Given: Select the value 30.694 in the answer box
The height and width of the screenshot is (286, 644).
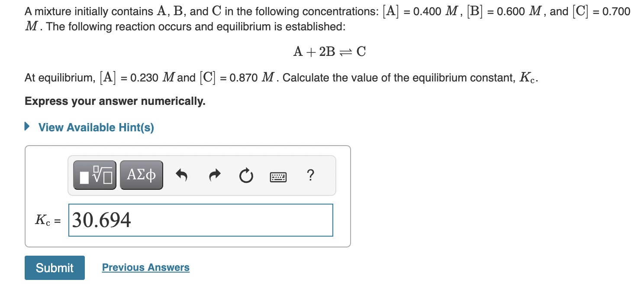Looking at the screenshot, I should tap(102, 220).
